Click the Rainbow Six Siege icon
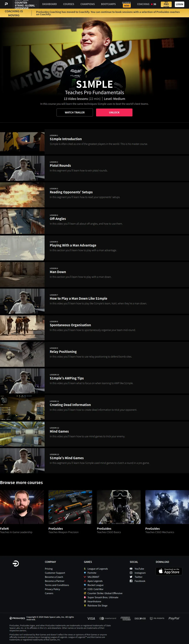 (x=85, y=605)
